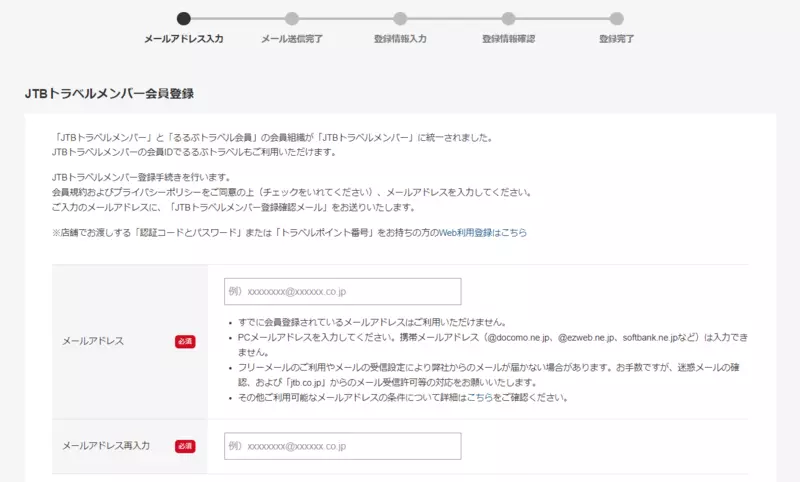The height and width of the screenshot is (482, 800).
Task: Click the メールアドレス field label
Action: [x=93, y=341]
